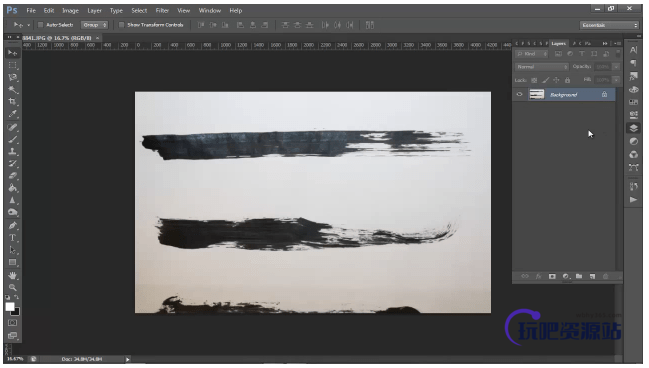Screen dimensions: 649x368
Task: Select the Healing Brush tool
Action: click(12, 127)
